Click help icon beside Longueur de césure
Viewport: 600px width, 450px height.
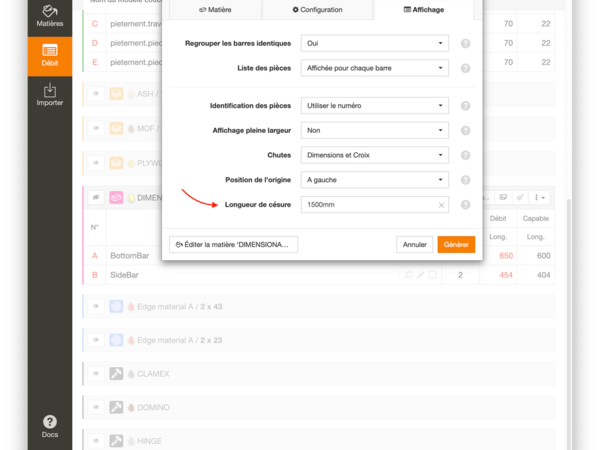(466, 205)
